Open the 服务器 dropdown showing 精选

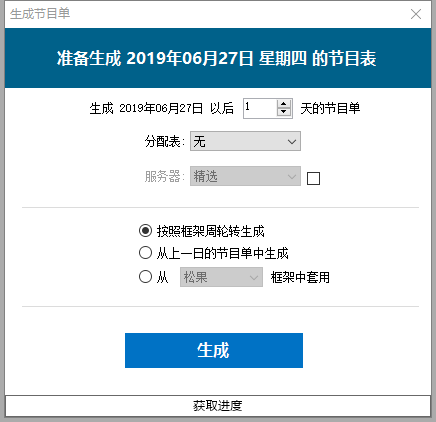pos(245,176)
